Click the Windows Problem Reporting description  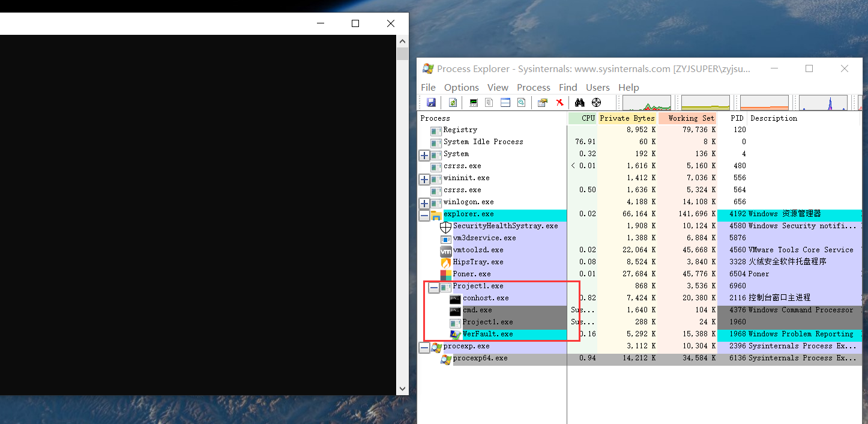point(801,334)
